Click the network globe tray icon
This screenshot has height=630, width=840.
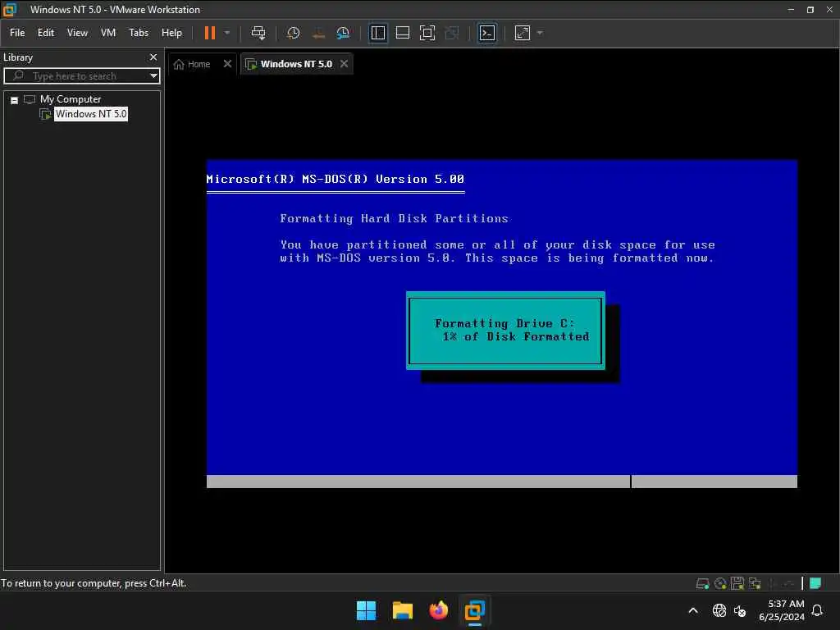pyautogui.click(x=719, y=610)
